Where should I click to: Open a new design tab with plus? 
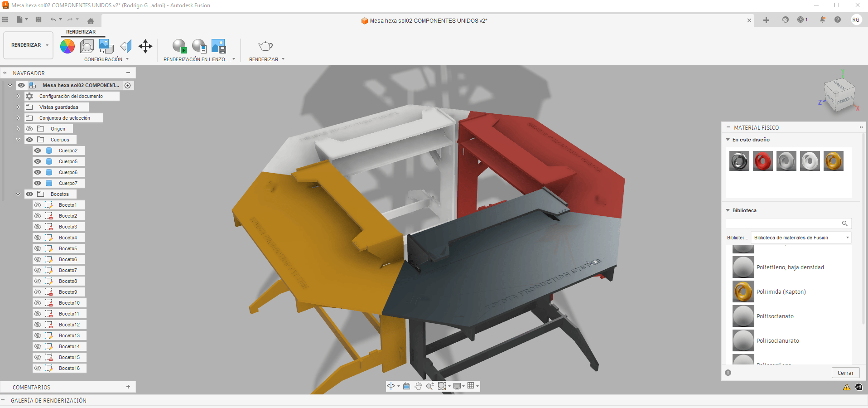point(766,20)
